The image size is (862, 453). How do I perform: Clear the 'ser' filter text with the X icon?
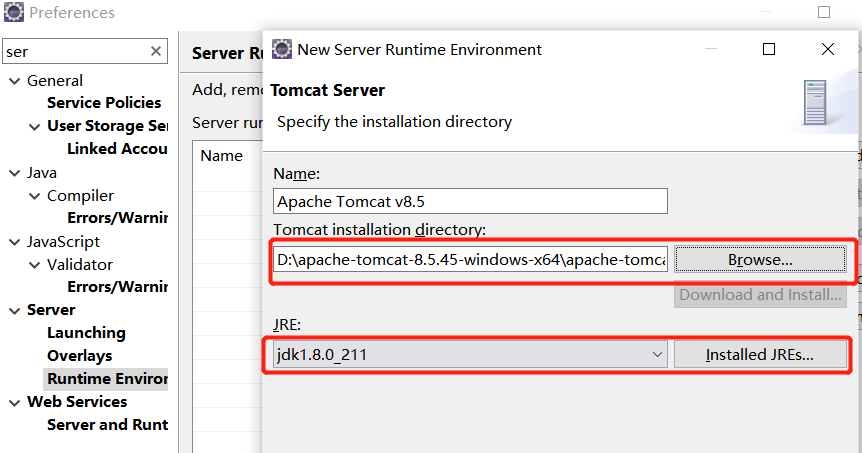[x=156, y=51]
